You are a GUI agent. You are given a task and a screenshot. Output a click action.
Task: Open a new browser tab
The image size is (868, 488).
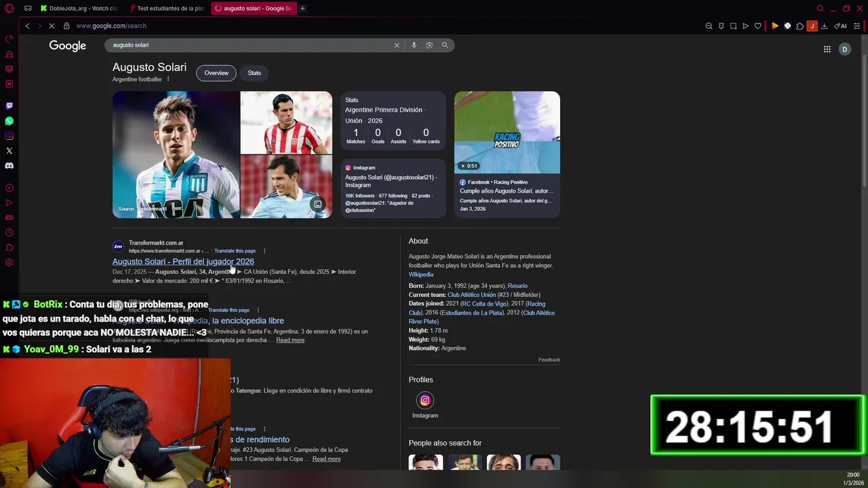302,8
